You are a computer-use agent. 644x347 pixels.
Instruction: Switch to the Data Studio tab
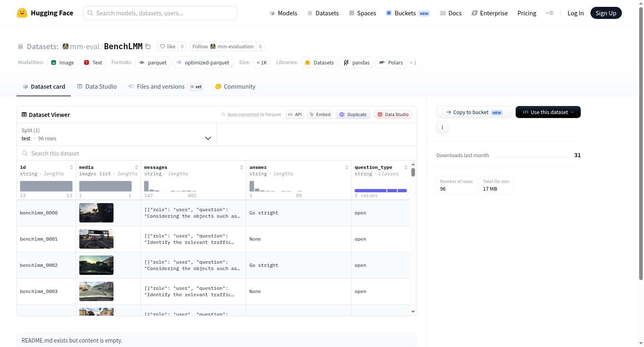(97, 86)
